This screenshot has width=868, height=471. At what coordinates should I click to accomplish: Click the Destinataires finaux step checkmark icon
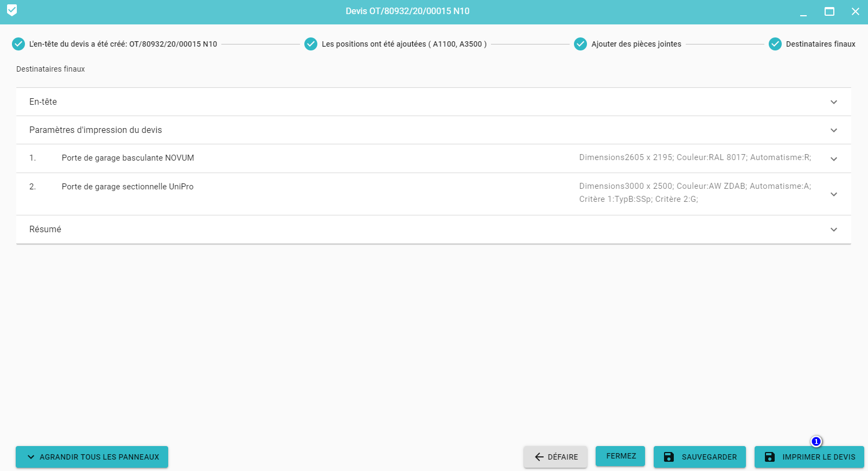[775, 44]
